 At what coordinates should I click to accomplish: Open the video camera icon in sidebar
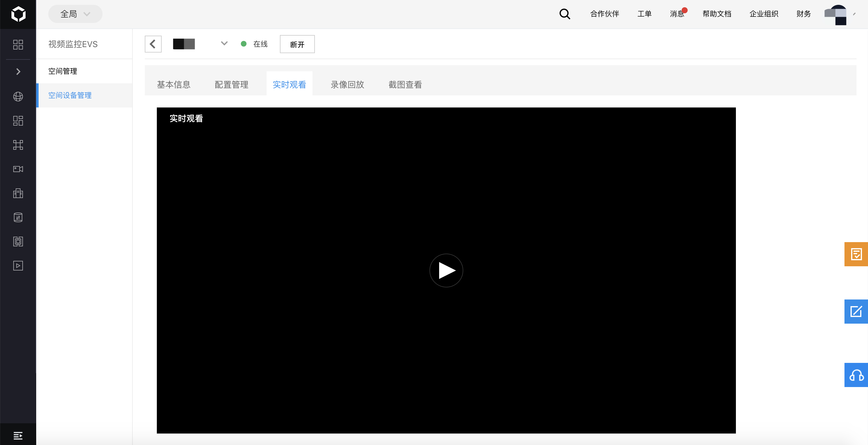[x=18, y=169]
